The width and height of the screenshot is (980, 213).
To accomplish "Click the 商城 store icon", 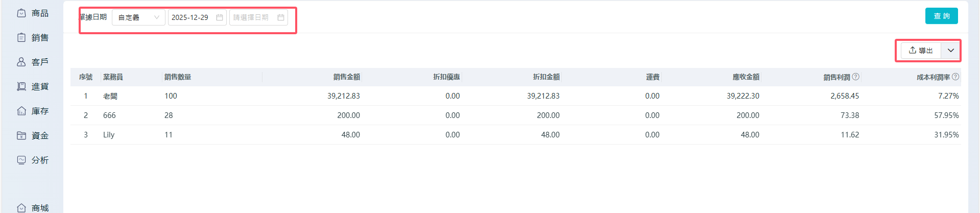I will tap(21, 208).
